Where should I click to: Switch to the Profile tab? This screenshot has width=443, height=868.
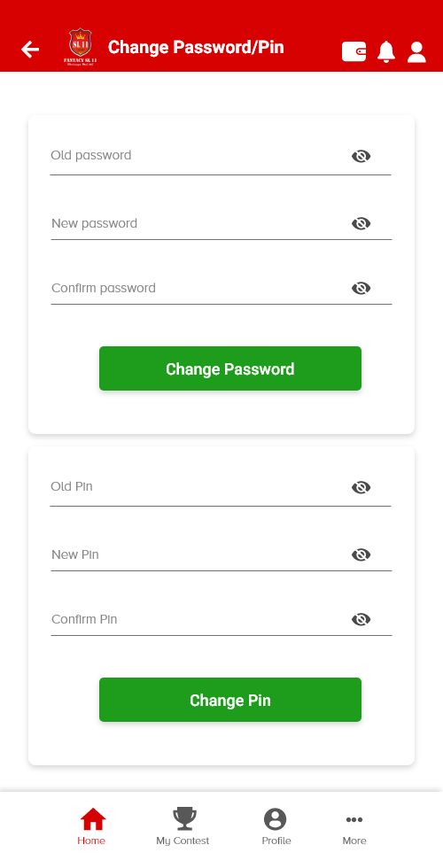[276, 826]
